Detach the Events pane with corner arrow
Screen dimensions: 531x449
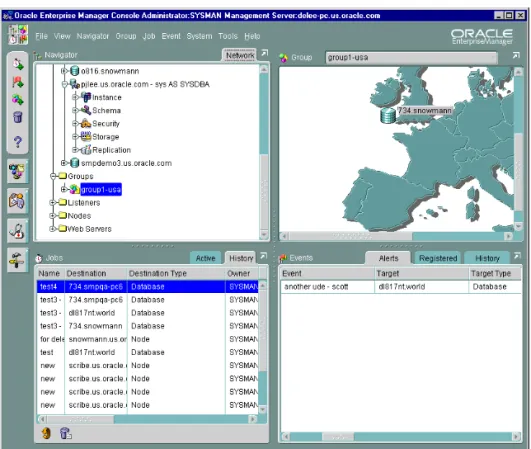click(x=517, y=256)
